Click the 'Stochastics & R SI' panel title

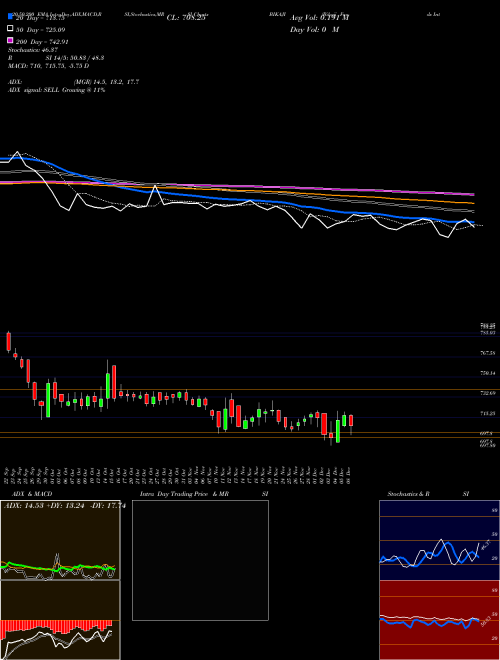pos(428,494)
